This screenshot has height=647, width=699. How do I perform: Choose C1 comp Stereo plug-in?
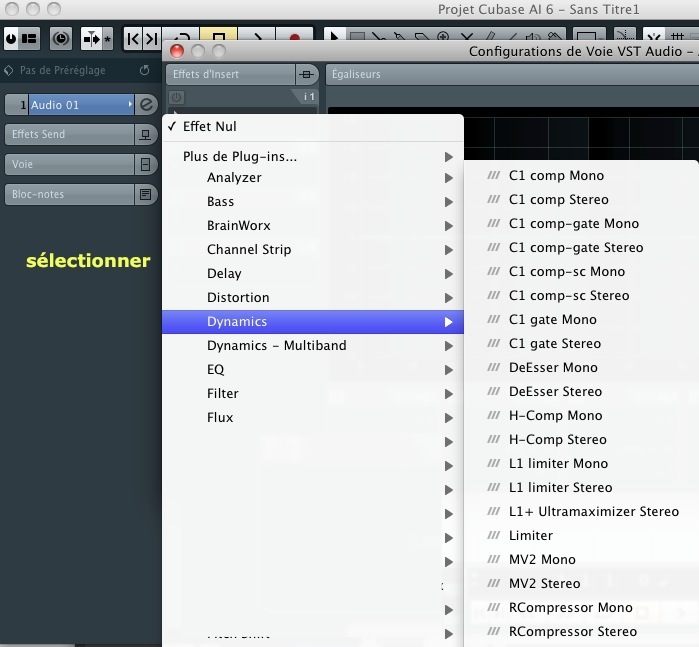581,200
